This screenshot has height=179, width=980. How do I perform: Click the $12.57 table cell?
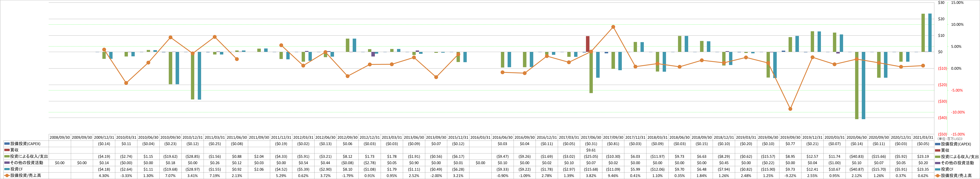coord(812,156)
